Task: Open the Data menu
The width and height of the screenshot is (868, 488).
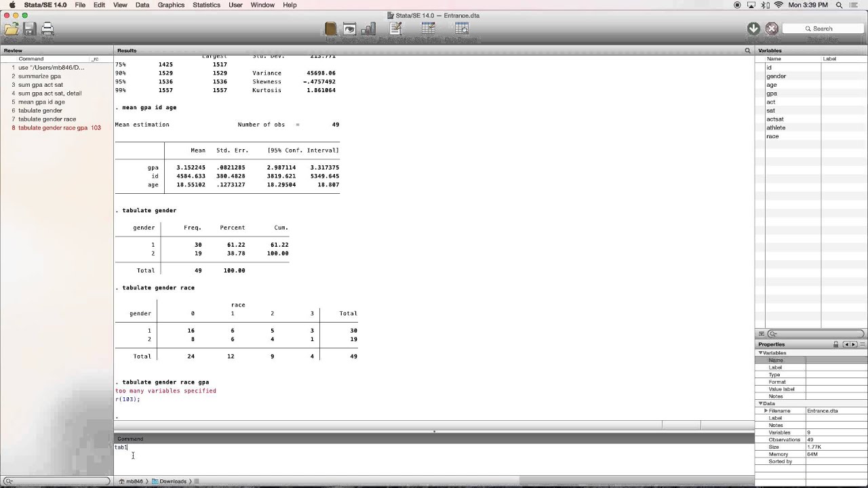Action: (142, 5)
